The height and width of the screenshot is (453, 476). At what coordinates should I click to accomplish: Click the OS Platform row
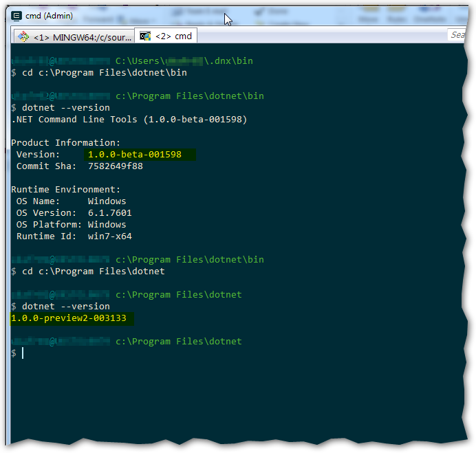71,225
